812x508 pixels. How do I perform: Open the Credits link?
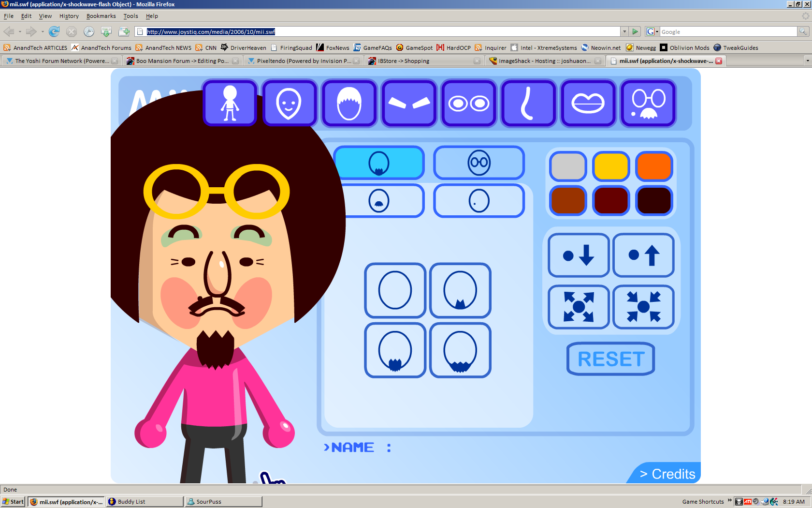point(667,474)
